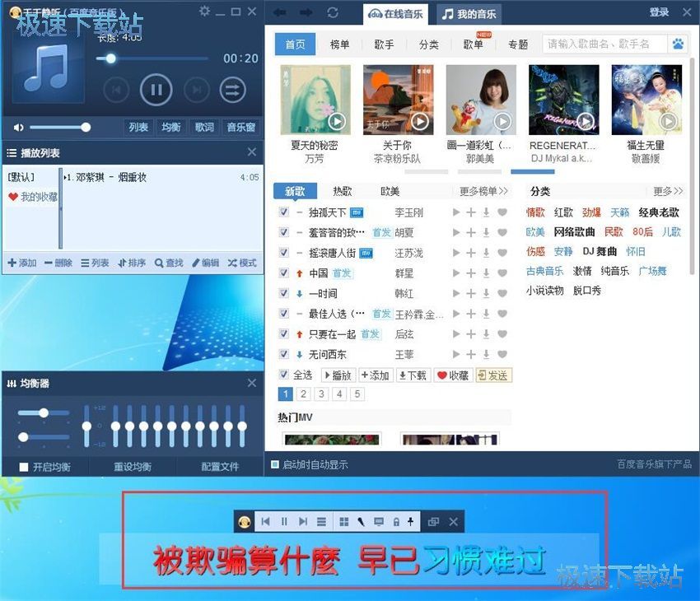Uncheck the song 羞答答的玫瑰

click(284, 232)
